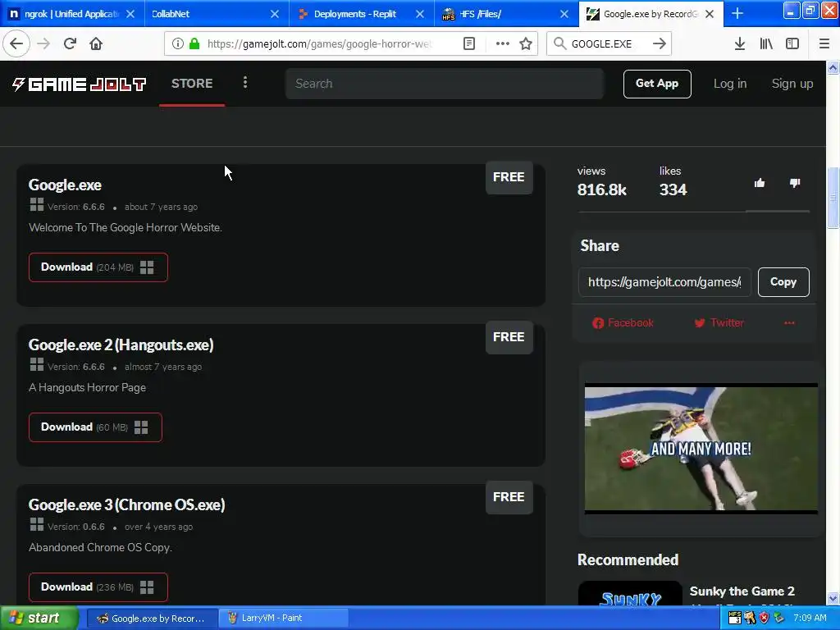Screen dimensions: 840x630
Task: Open the Windows start menu
Action: [39, 618]
